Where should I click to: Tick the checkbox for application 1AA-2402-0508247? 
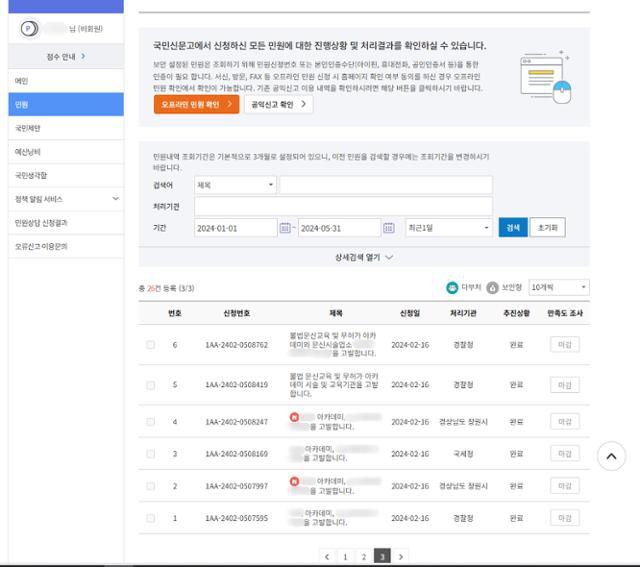click(x=151, y=421)
